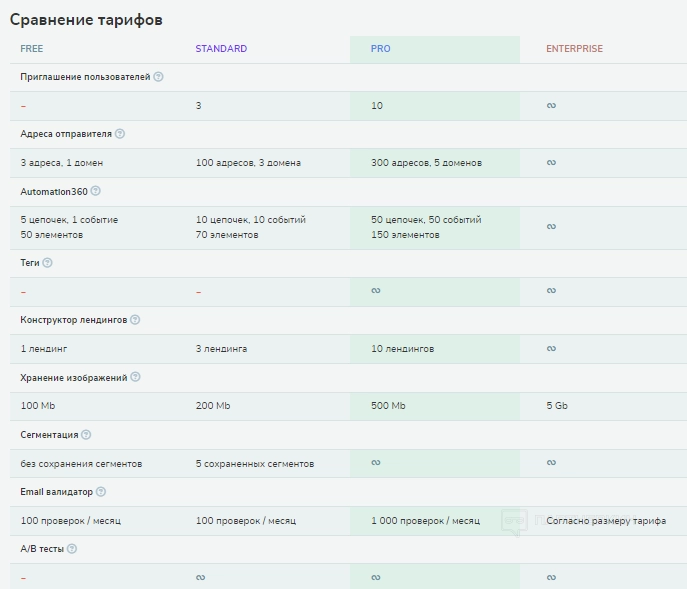
Task: Open help icon beside A/B тесты
Action: 72,549
